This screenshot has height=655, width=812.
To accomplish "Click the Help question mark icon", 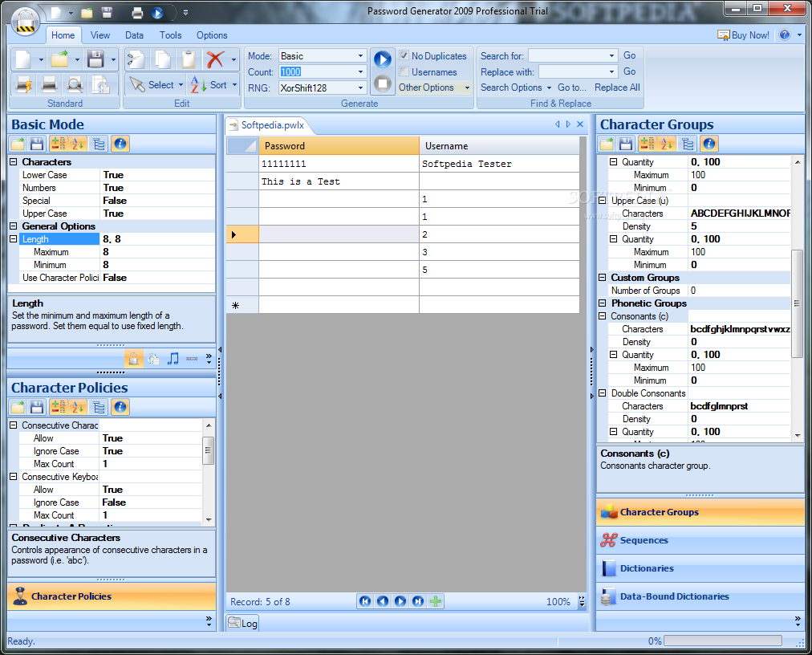I will coord(785,35).
